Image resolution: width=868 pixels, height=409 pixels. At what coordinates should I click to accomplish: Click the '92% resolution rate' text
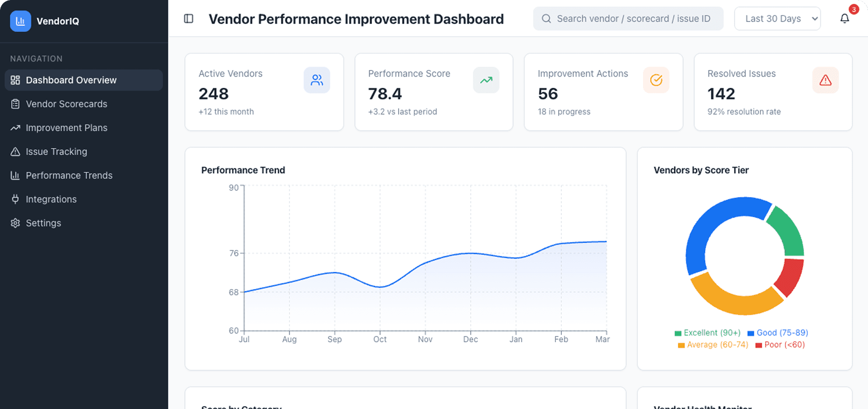pyautogui.click(x=744, y=112)
